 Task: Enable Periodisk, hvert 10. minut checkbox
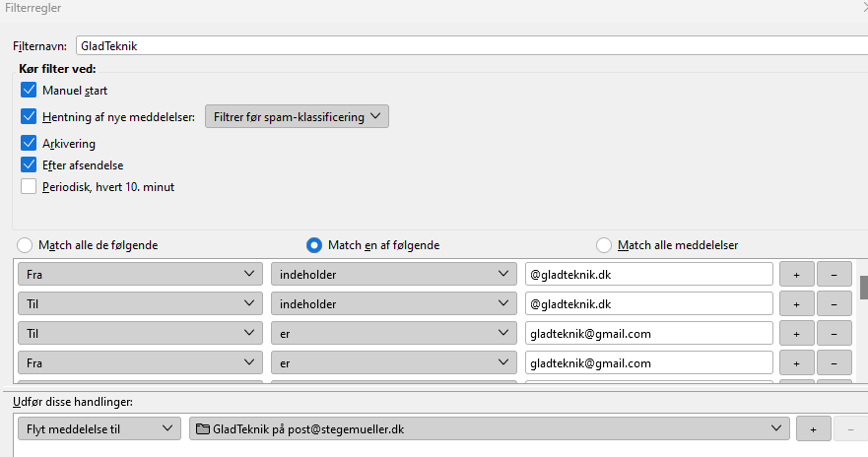tap(29, 186)
